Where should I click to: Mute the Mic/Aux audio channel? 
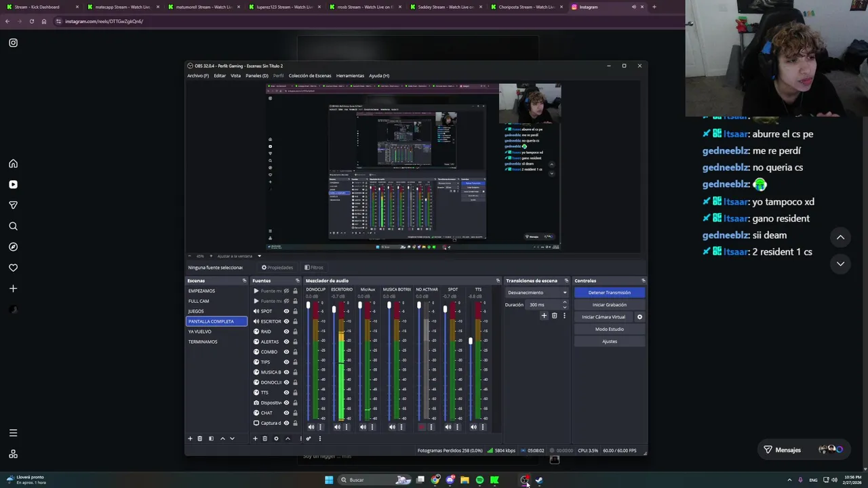[x=363, y=427]
